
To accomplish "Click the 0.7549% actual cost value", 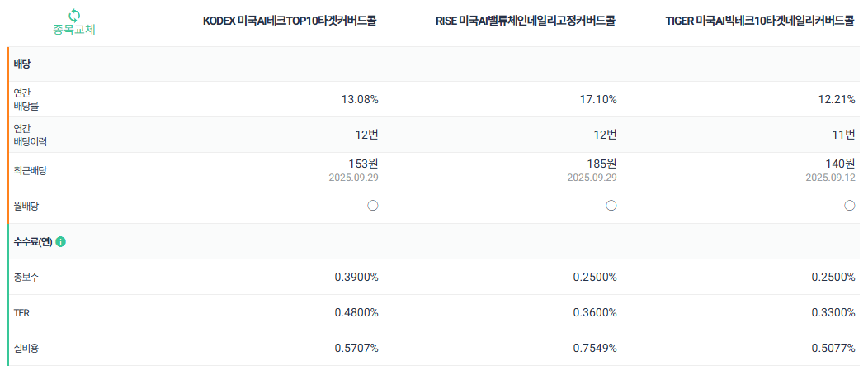I will click(x=595, y=349).
